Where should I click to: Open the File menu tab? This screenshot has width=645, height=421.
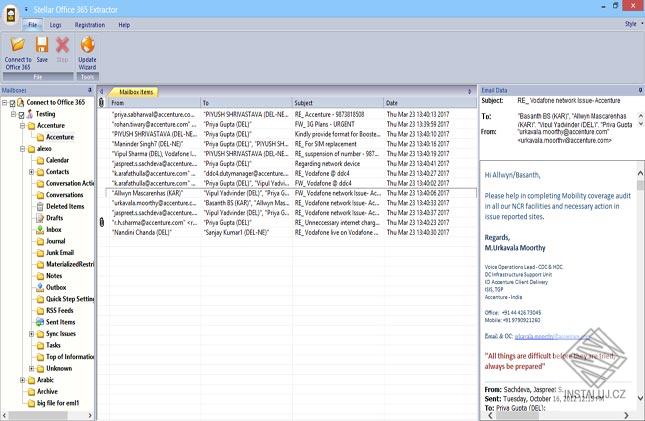[x=32, y=25]
